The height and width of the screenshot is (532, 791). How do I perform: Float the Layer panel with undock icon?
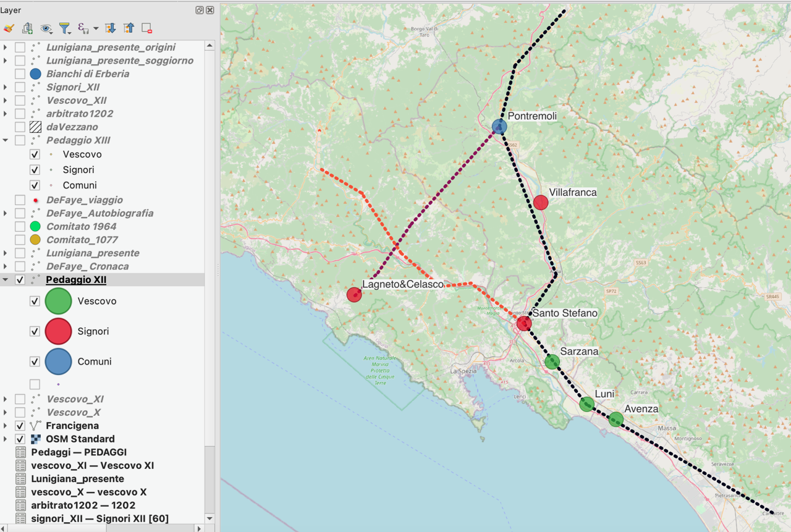click(200, 11)
